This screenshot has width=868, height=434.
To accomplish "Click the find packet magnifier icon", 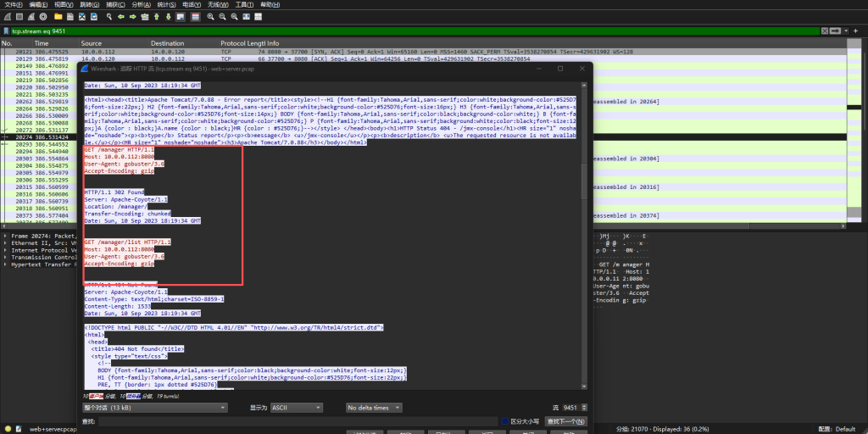I will [109, 16].
